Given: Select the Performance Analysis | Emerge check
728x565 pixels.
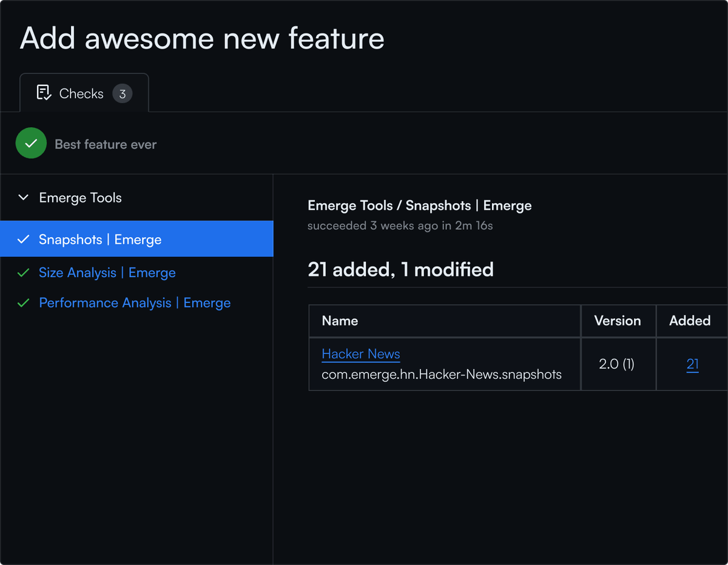Looking at the screenshot, I should tap(134, 303).
